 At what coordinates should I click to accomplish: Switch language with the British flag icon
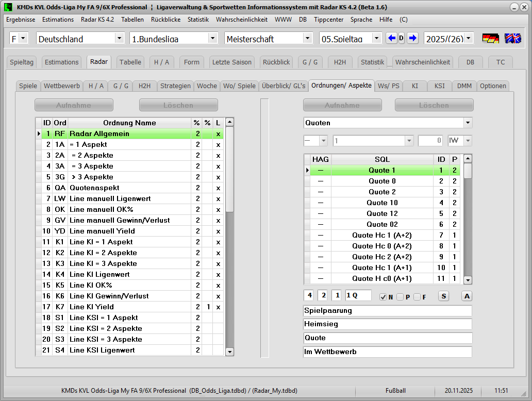[x=512, y=39]
